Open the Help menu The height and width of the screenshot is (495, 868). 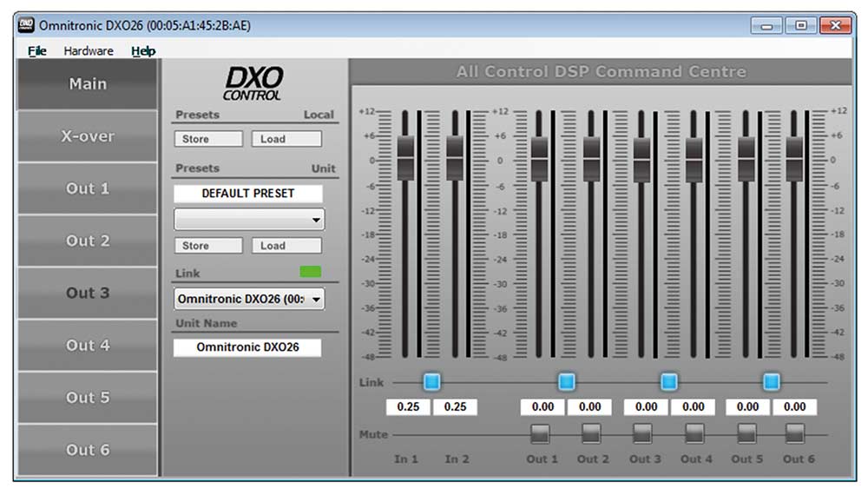[x=143, y=51]
